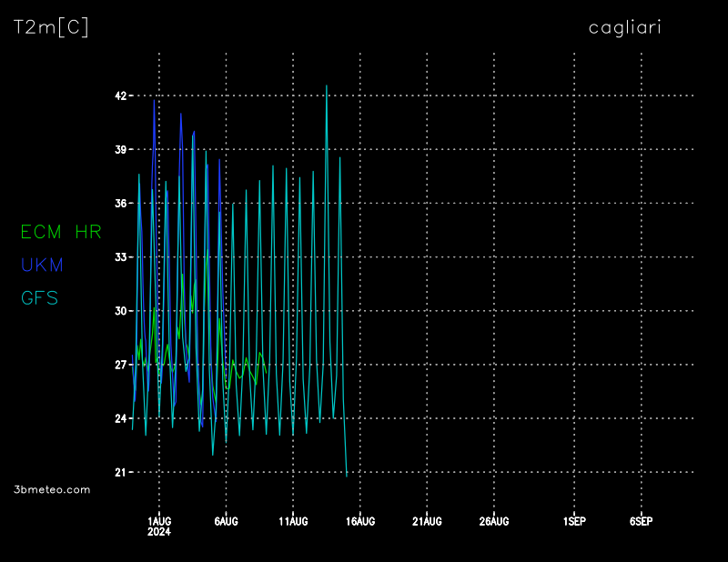The image size is (728, 562).
Task: Click the 33 temperature axis value
Action: (x=120, y=257)
